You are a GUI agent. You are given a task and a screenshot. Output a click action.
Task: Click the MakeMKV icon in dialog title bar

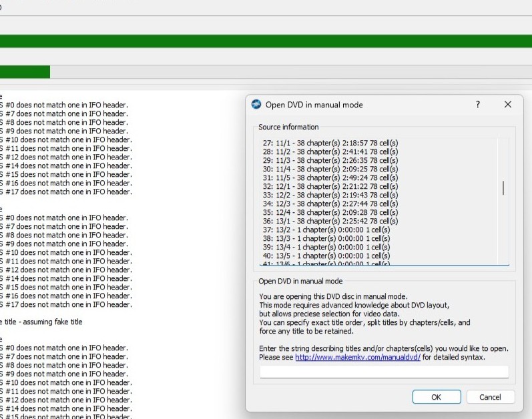pyautogui.click(x=256, y=105)
